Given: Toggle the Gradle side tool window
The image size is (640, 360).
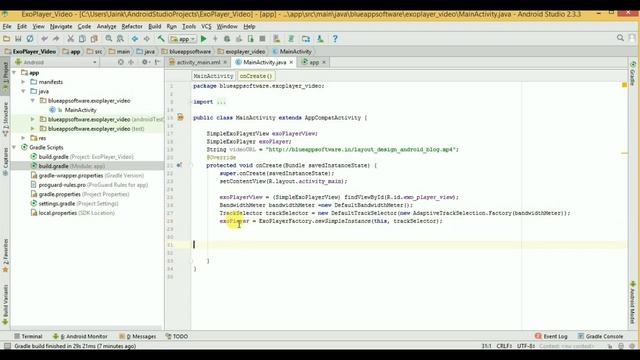Looking at the screenshot, I should [x=633, y=73].
